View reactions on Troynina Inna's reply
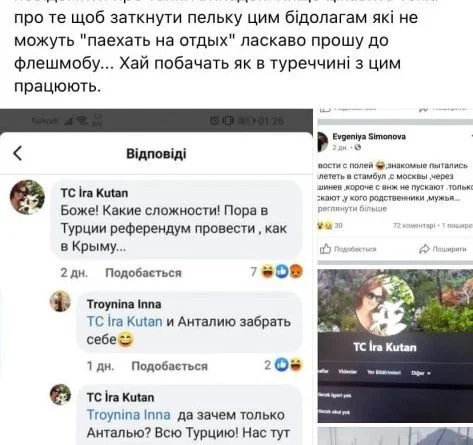 coord(284,365)
